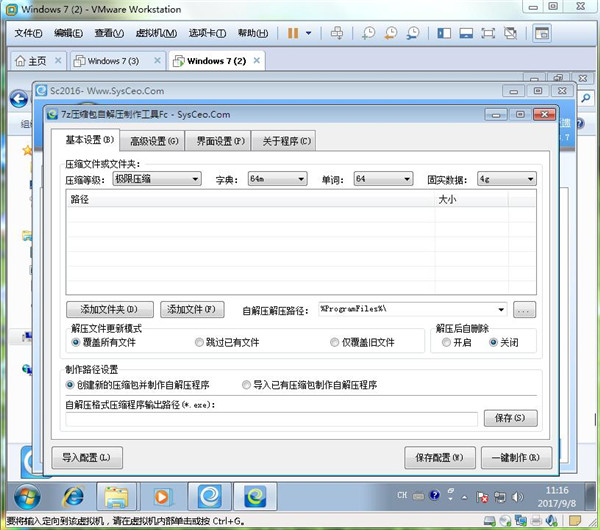Turn on 解压后自删除 with the 开启 radio
The width and height of the screenshot is (600, 530).
pos(457,342)
